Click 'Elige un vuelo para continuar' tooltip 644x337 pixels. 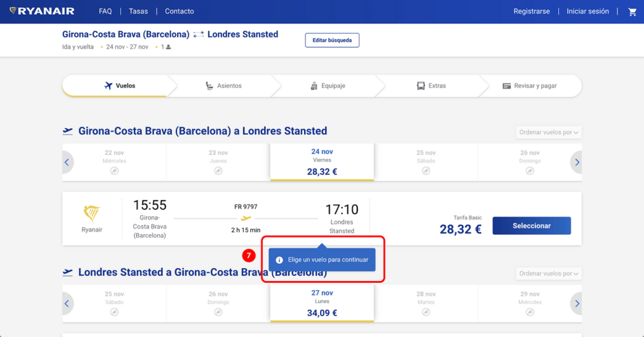[x=322, y=260]
